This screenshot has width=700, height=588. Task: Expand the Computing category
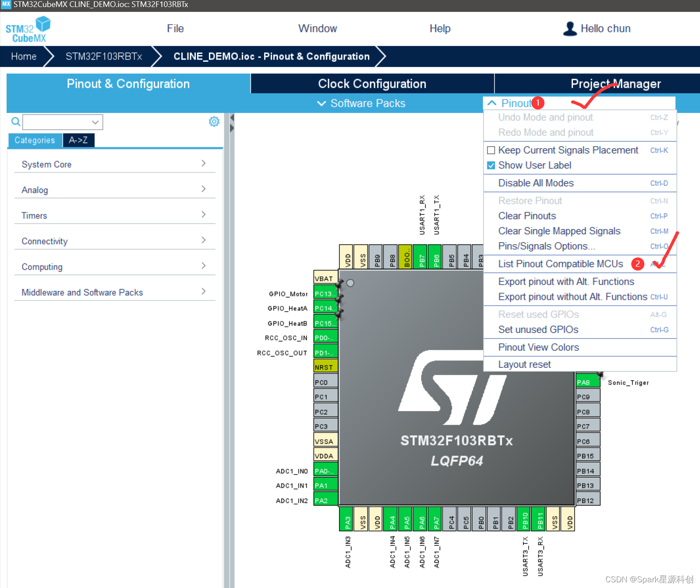pos(115,267)
